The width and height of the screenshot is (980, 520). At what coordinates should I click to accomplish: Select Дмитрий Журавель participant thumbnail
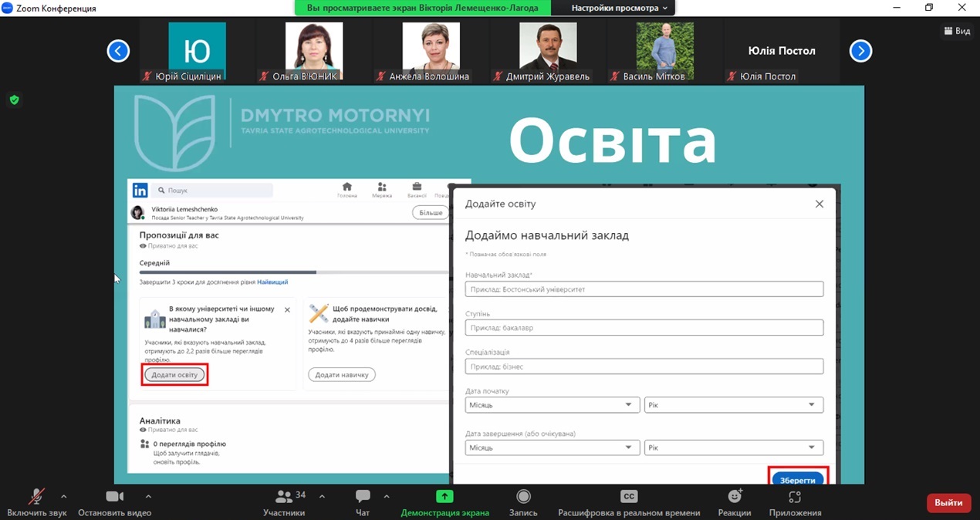click(548, 52)
